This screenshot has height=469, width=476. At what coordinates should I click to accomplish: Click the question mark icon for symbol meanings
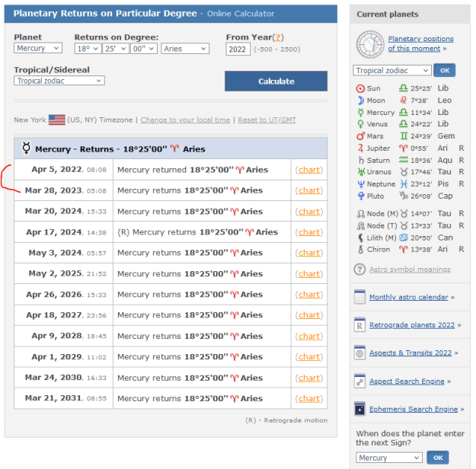[x=359, y=270]
